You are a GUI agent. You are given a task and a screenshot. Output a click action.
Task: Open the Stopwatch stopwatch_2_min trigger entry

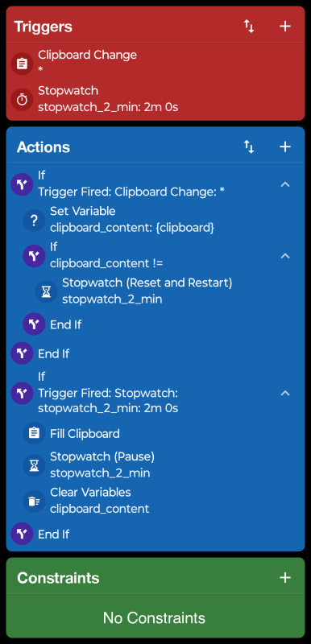click(155, 99)
